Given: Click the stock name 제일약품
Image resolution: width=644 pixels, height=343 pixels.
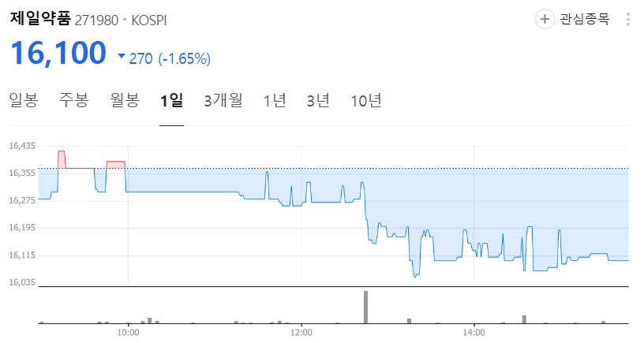Looking at the screenshot, I should coord(40,18).
